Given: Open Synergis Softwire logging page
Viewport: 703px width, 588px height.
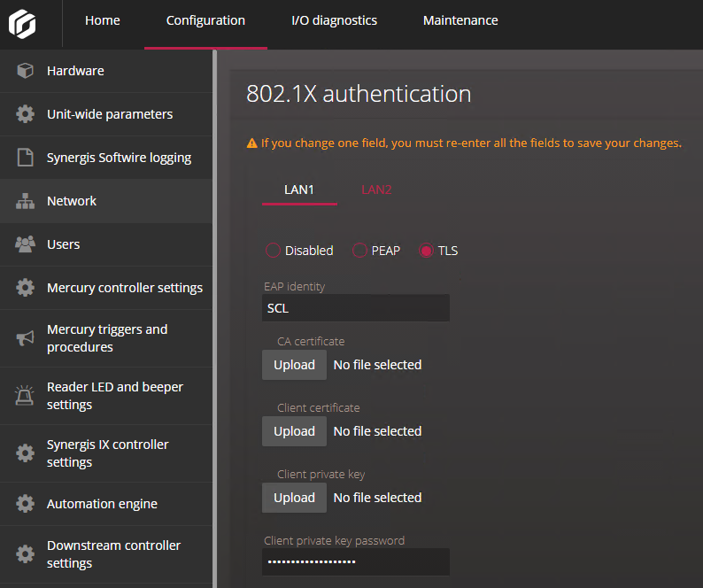Looking at the screenshot, I should tap(106, 158).
